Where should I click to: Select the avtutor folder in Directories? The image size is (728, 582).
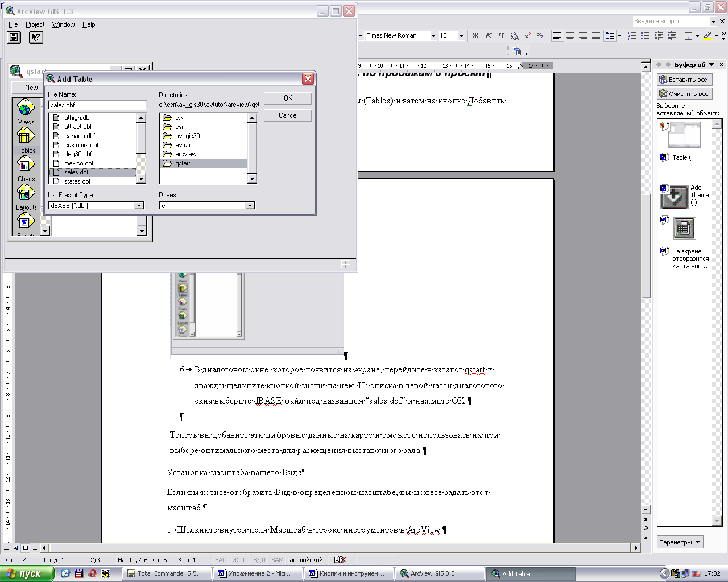pyautogui.click(x=184, y=145)
